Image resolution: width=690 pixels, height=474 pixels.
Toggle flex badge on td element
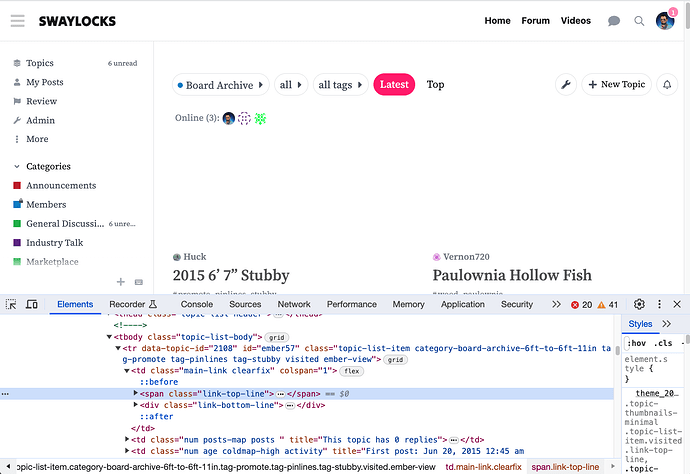coord(352,371)
